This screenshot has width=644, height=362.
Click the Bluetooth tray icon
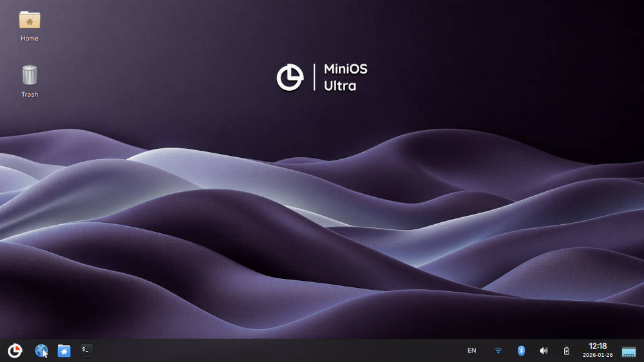pos(522,350)
